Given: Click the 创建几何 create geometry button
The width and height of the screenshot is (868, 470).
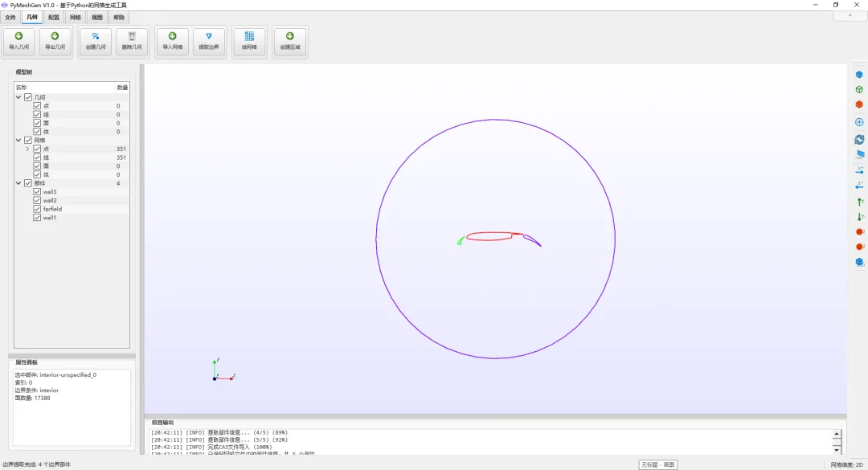Looking at the screenshot, I should [x=96, y=41].
